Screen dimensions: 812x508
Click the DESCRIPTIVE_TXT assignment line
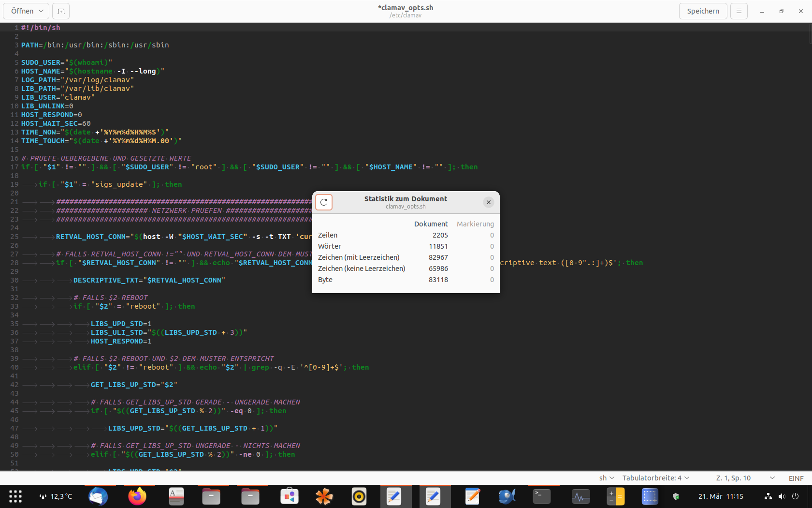[149, 280]
